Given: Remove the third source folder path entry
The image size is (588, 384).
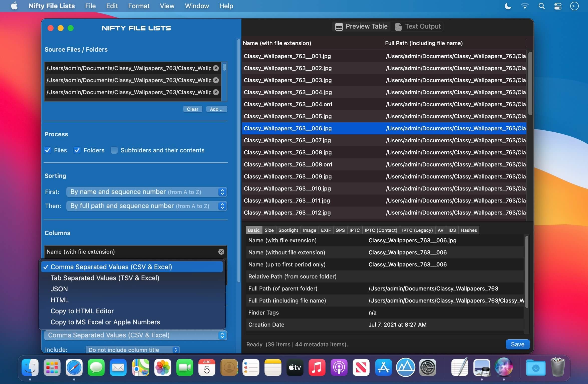Looking at the screenshot, I should point(216,92).
